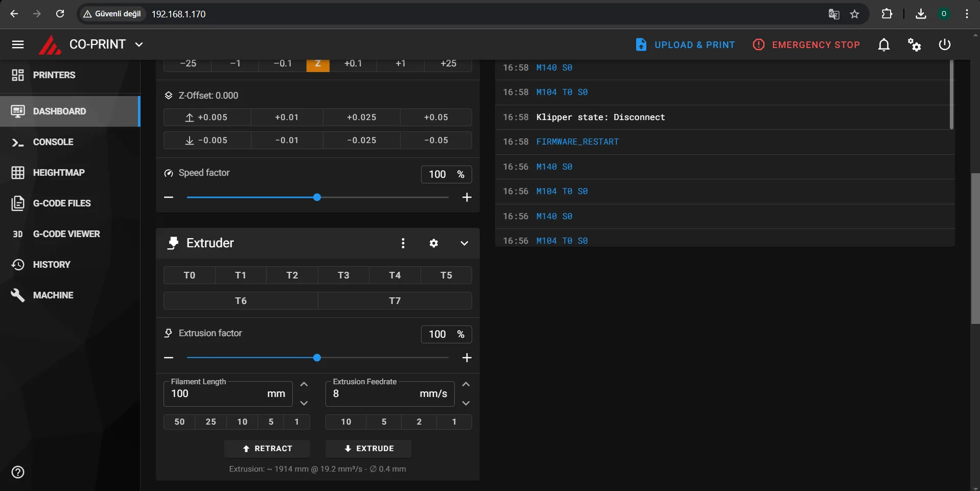
Task: Select tool T5
Action: point(447,275)
